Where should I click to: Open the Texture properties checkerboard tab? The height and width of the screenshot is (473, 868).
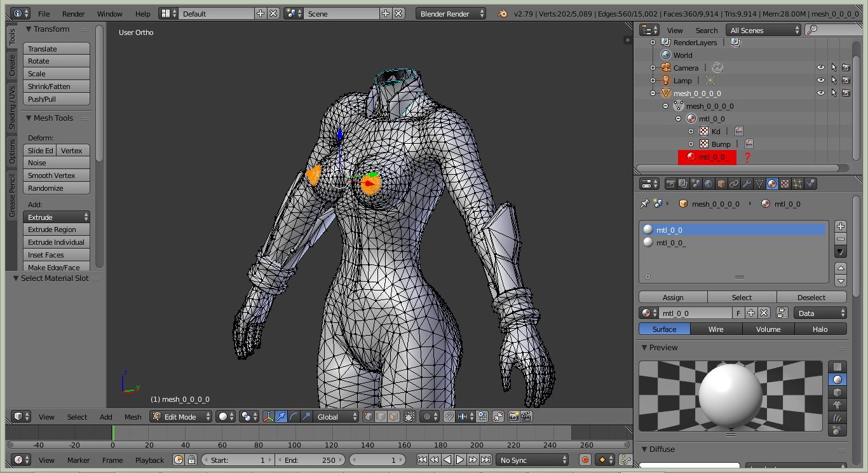(785, 184)
